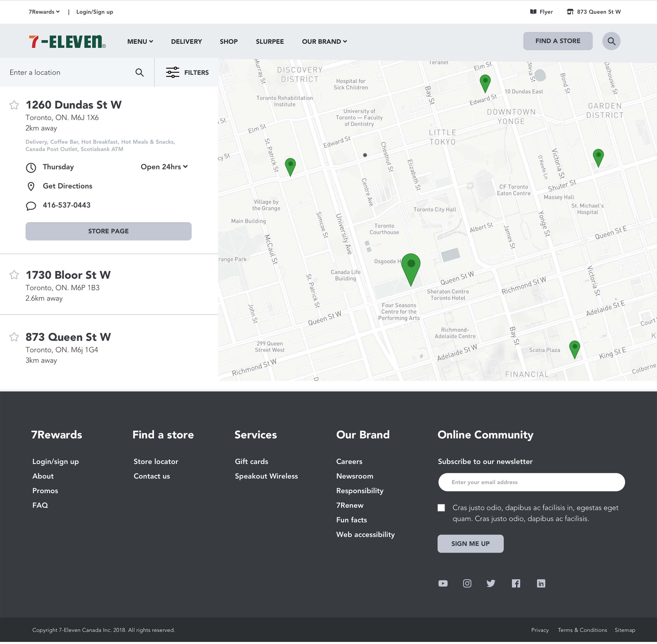Click the Flyer link text
Image resolution: width=657 pixels, height=644 pixels.
(x=546, y=12)
